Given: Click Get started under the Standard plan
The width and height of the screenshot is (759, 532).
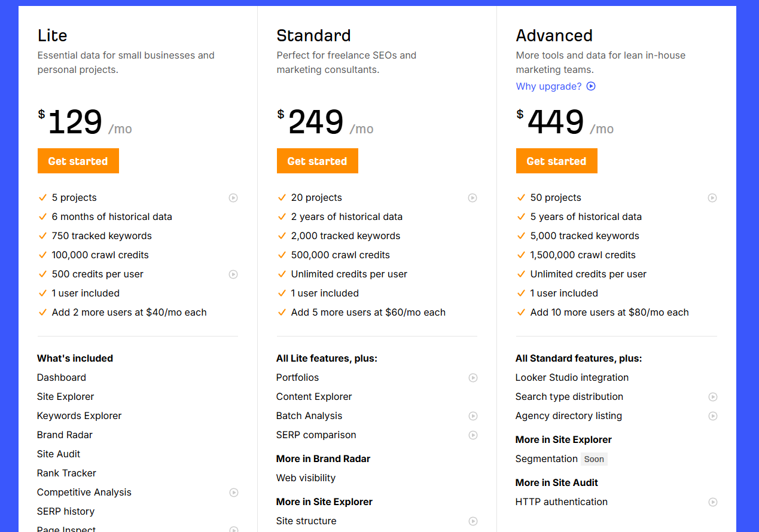Looking at the screenshot, I should pos(317,161).
